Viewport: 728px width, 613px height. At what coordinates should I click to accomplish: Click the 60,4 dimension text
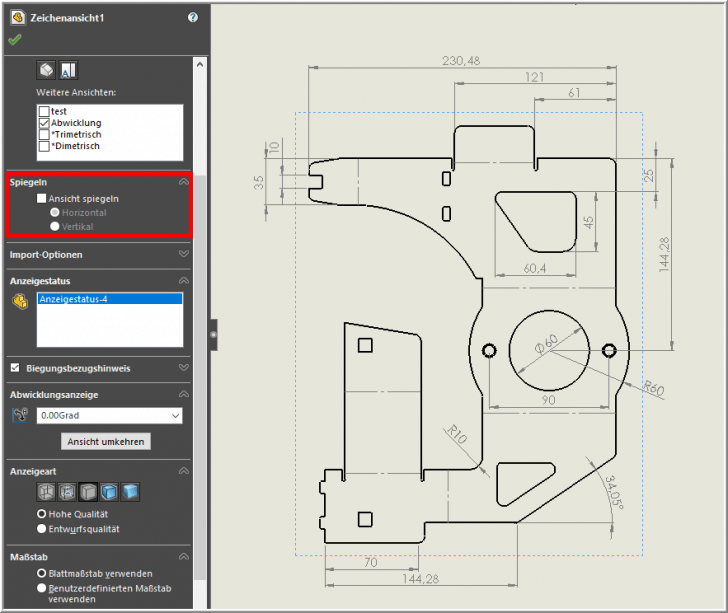[535, 268]
